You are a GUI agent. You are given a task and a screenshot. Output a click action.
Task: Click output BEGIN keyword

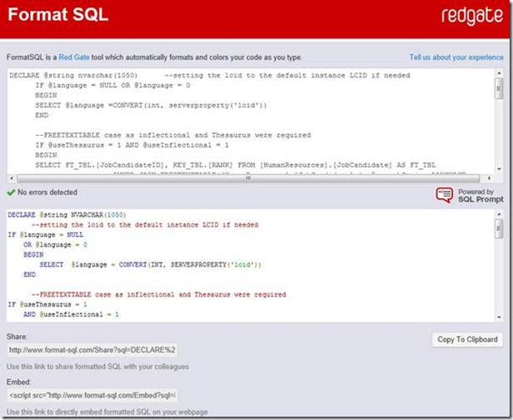(x=33, y=255)
